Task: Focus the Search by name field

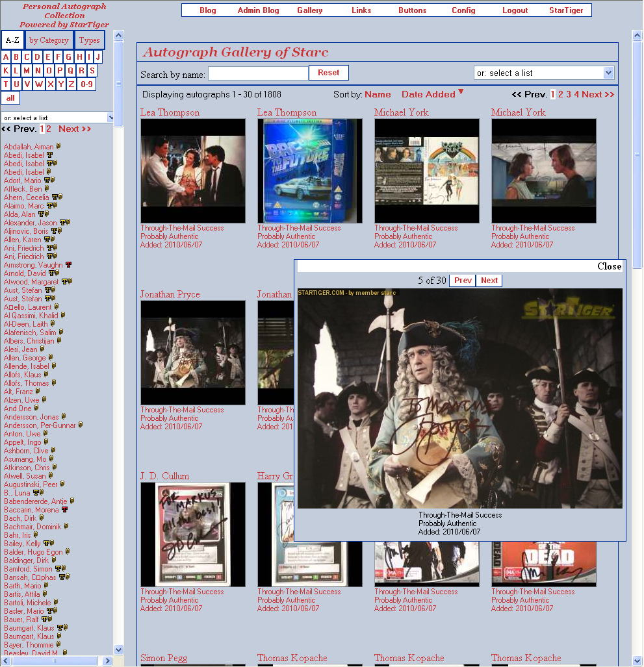Action: (x=258, y=73)
